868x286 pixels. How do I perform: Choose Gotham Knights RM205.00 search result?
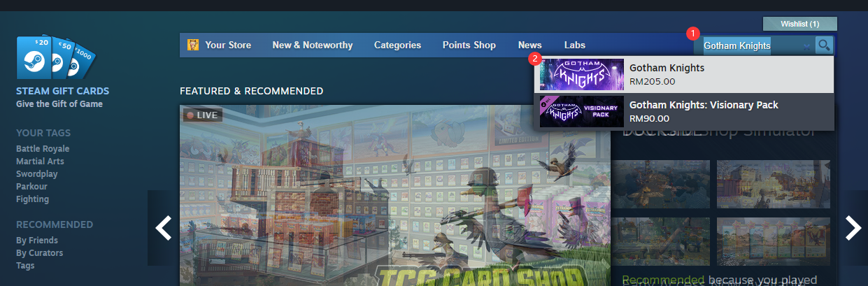click(x=684, y=75)
